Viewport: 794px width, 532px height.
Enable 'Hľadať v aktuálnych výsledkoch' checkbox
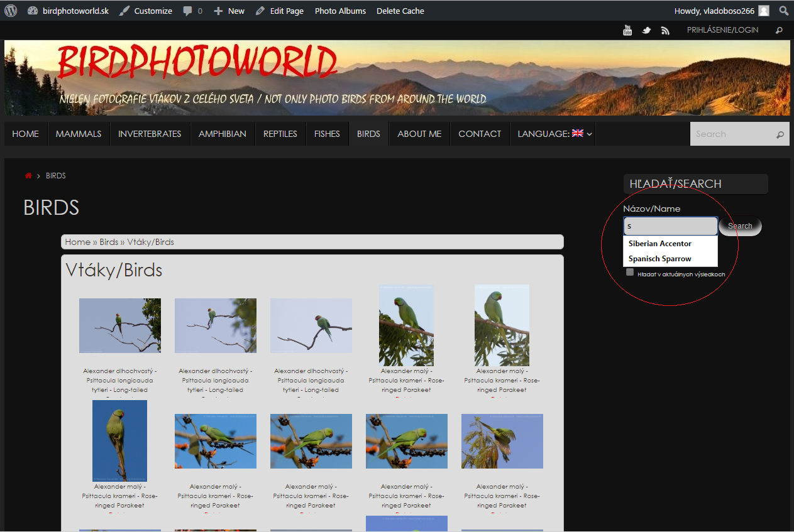coord(630,272)
